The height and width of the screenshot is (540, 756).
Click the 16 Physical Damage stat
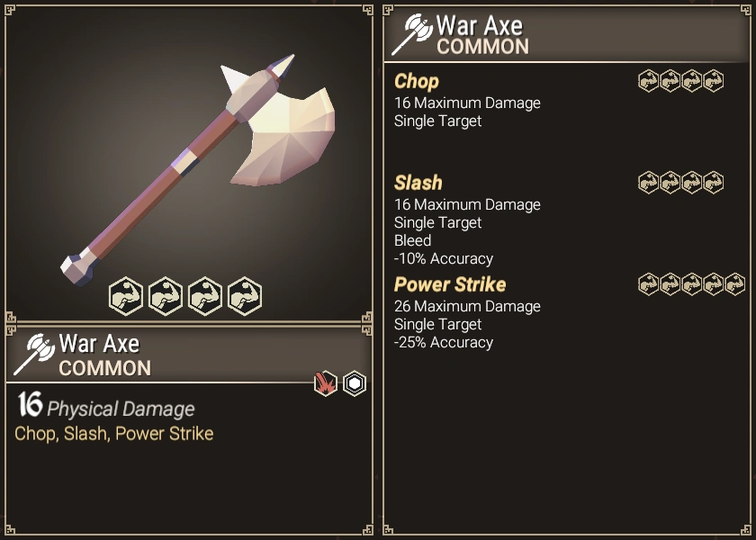[x=106, y=405]
